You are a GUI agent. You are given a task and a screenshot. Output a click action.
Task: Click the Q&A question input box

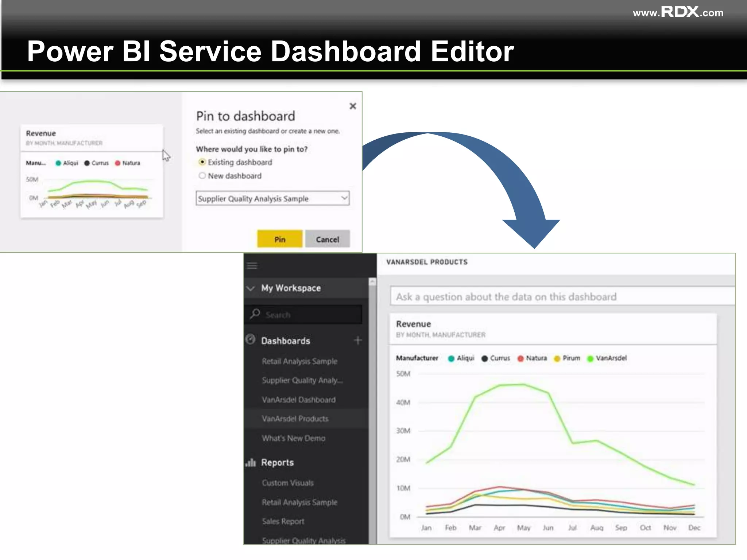(x=562, y=296)
